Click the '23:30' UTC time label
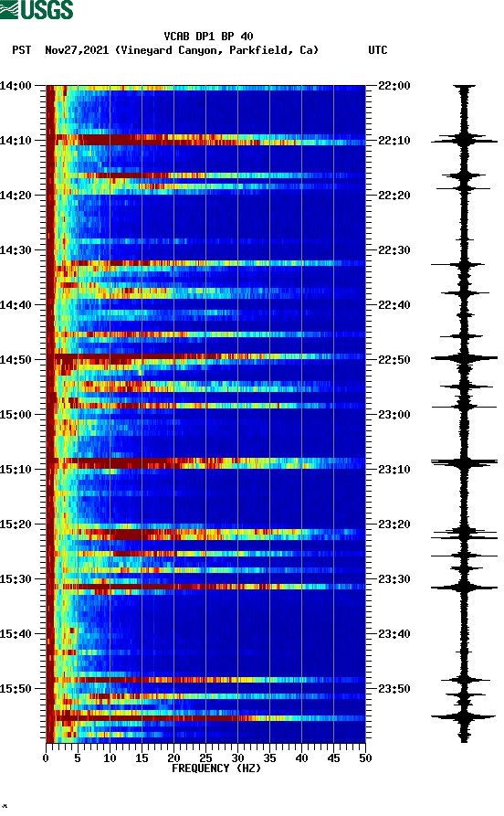 394,579
